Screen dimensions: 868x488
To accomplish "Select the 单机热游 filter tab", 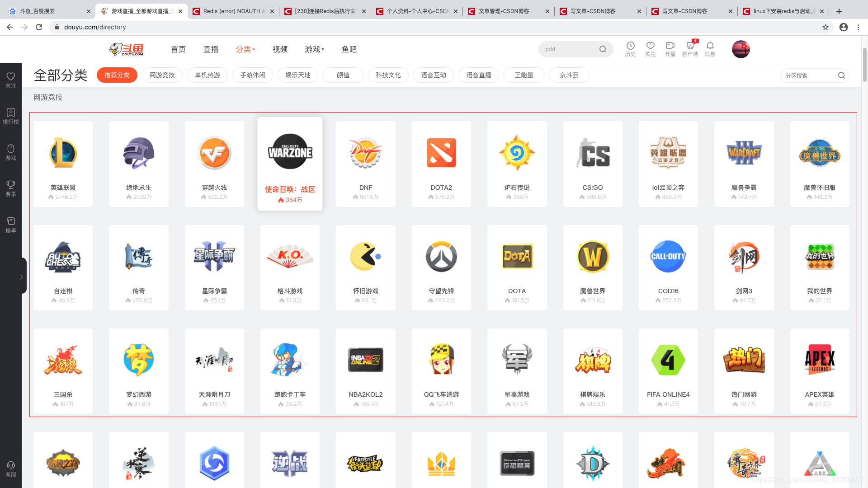I will pos(208,75).
